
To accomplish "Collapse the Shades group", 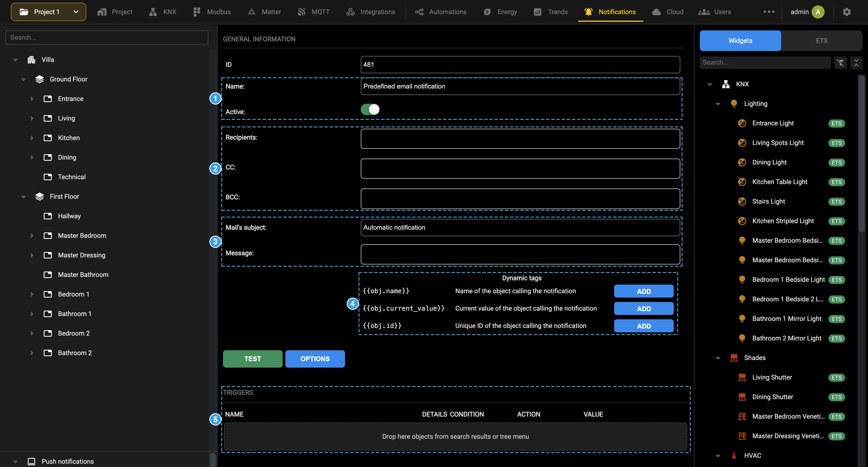I will point(718,358).
